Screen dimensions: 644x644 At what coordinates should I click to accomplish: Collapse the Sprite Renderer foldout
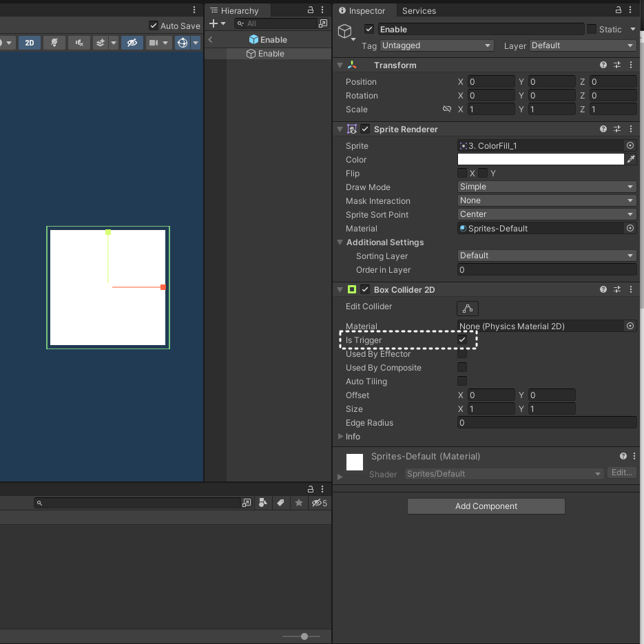coord(340,129)
